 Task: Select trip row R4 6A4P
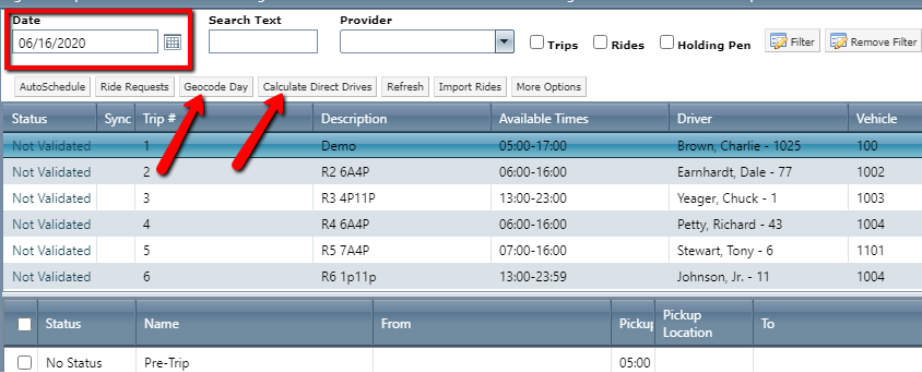462,224
